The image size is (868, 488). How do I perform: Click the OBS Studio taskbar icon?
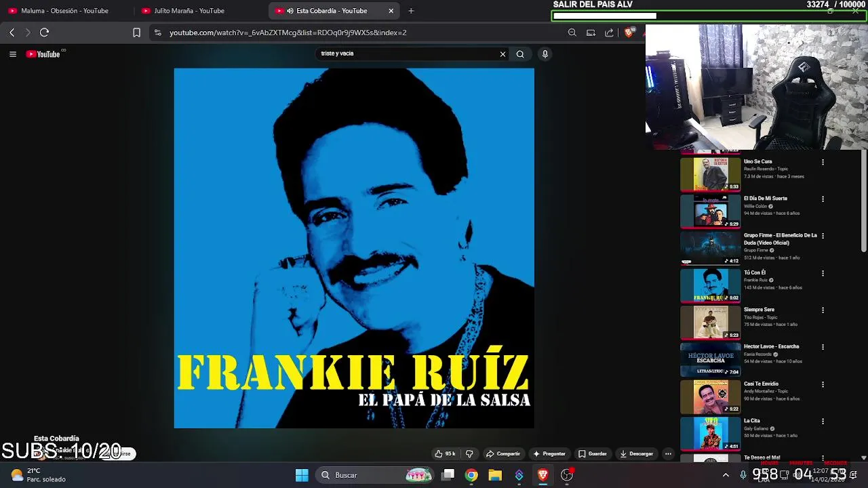pos(567,475)
